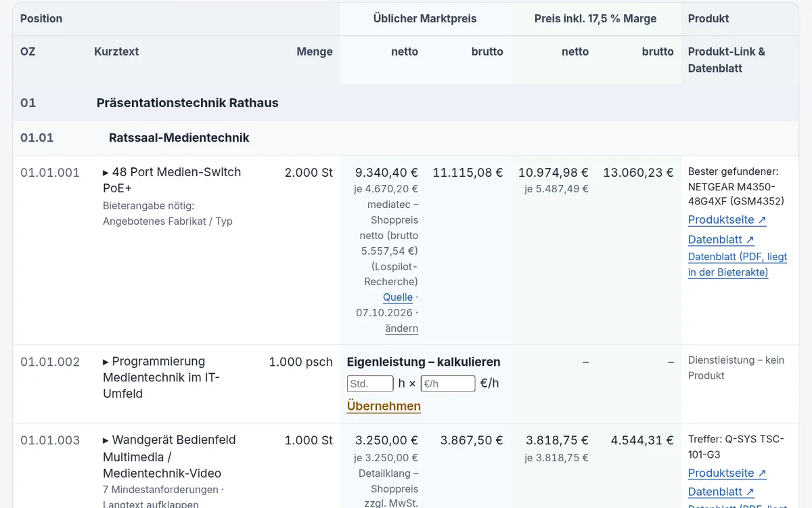Open the Produktseite link for the NETGEAR switch
Image resolution: width=812 pixels, height=508 pixels.
(x=727, y=219)
